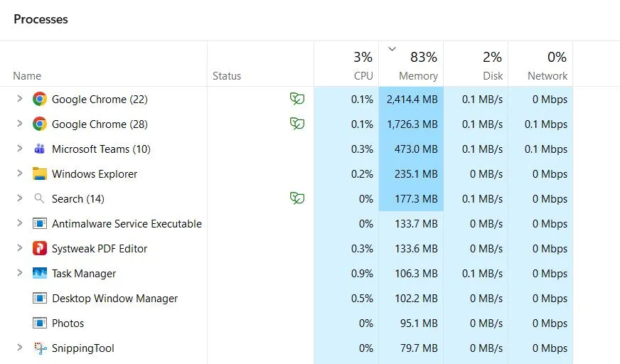Click the Task Manager process icon
The height and width of the screenshot is (364, 620).
[x=40, y=273]
